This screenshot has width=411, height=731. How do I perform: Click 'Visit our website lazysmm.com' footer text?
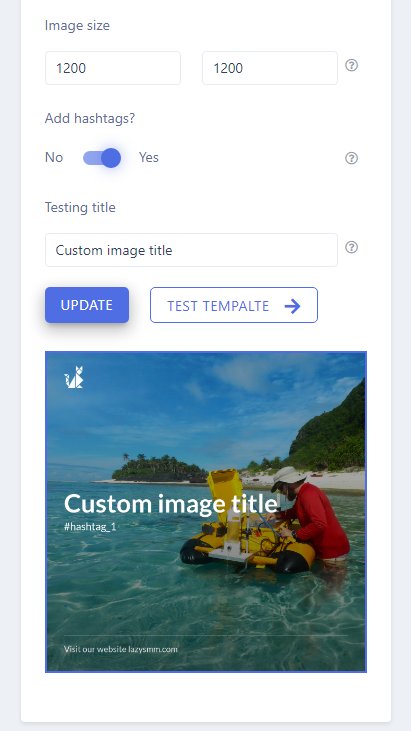tap(121, 649)
